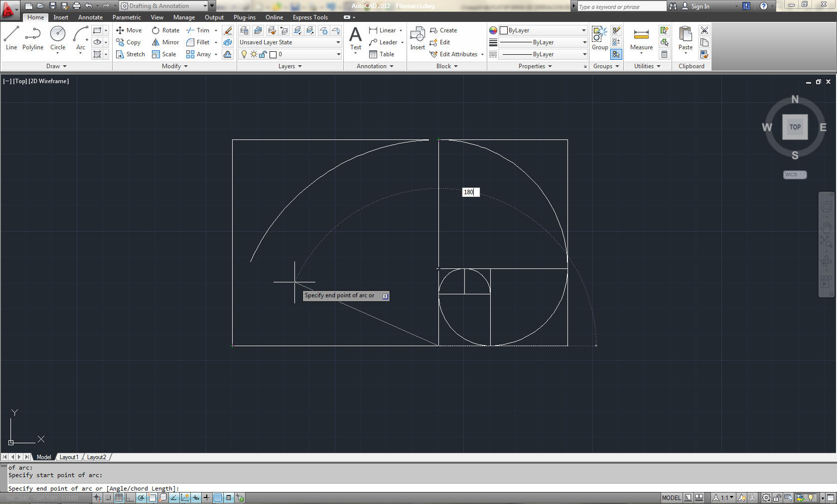Image resolution: width=837 pixels, height=504 pixels.
Task: Open the Table annotation tool
Action: pos(382,54)
